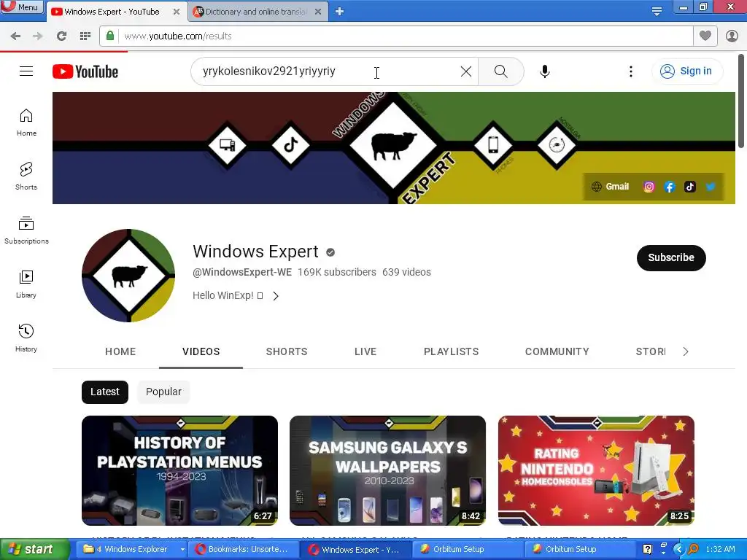Open a new tab with the plus button

pyautogui.click(x=339, y=12)
